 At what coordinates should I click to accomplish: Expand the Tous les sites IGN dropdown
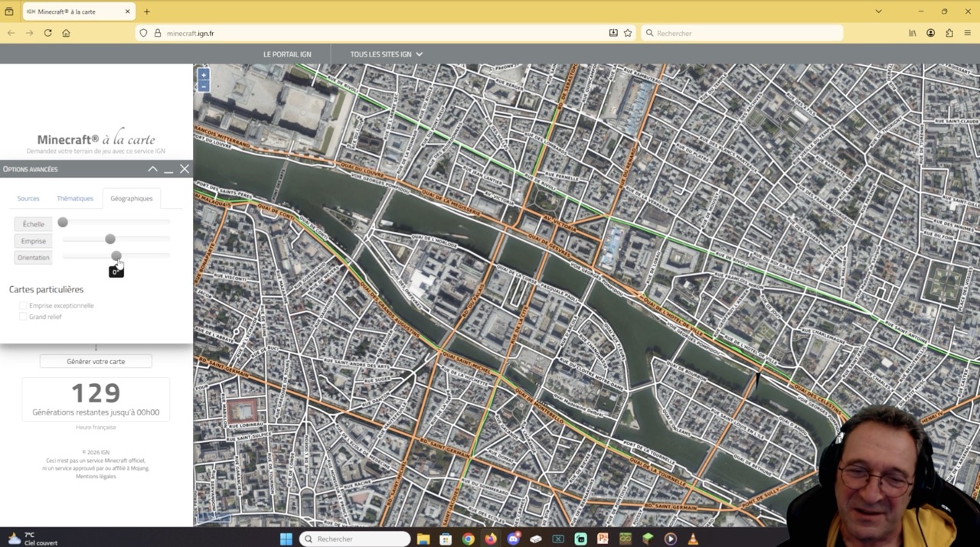coord(386,54)
